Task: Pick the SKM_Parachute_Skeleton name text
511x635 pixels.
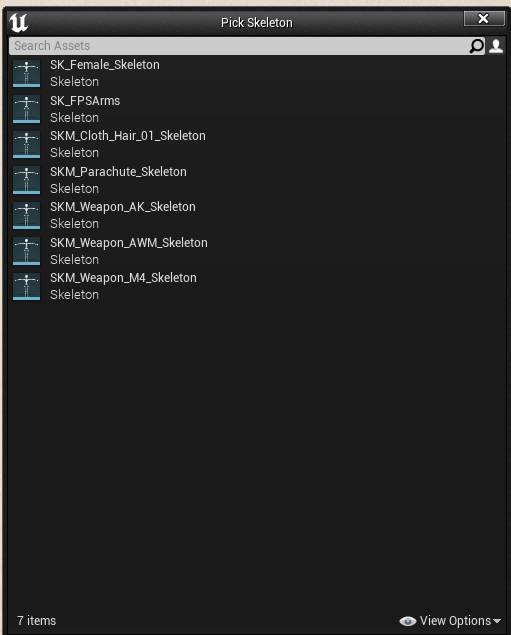Action: (118, 172)
